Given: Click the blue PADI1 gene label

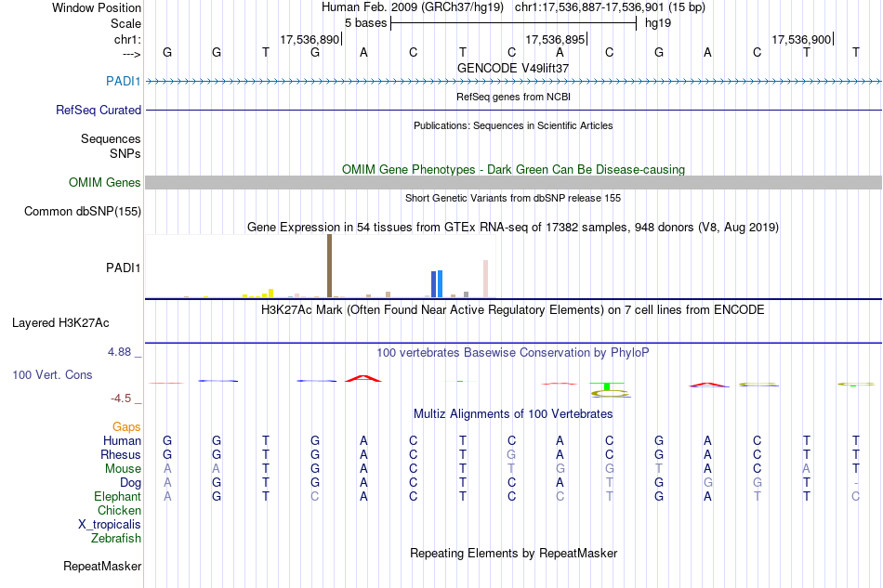Looking at the screenshot, I should point(124,81).
